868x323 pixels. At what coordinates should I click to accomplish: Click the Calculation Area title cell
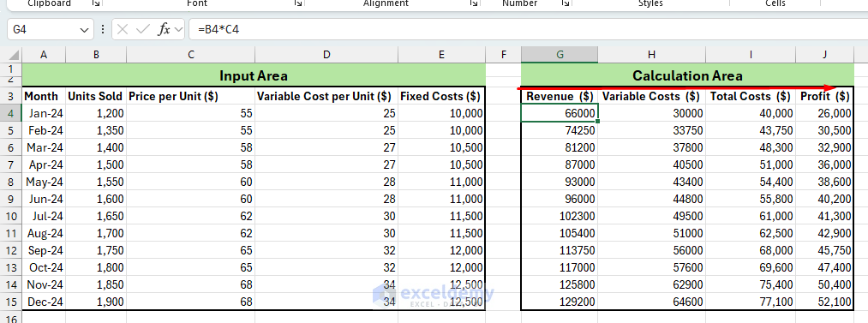coord(687,75)
